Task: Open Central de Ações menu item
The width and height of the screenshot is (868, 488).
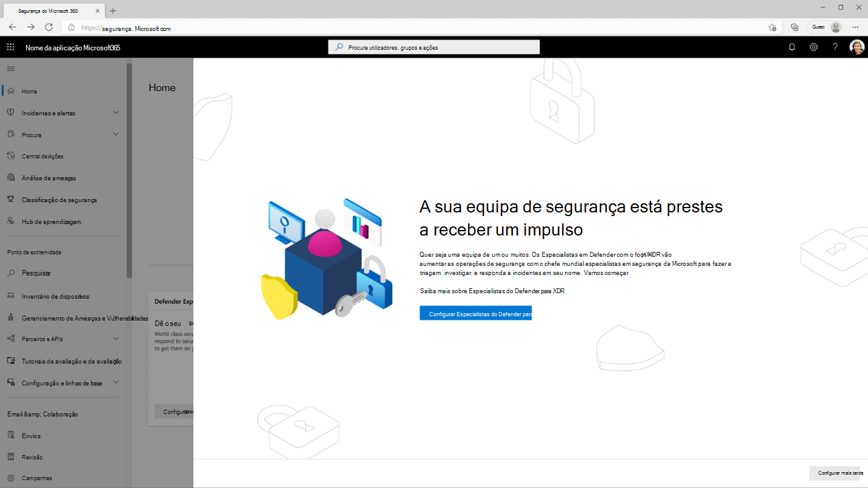Action: click(42, 157)
